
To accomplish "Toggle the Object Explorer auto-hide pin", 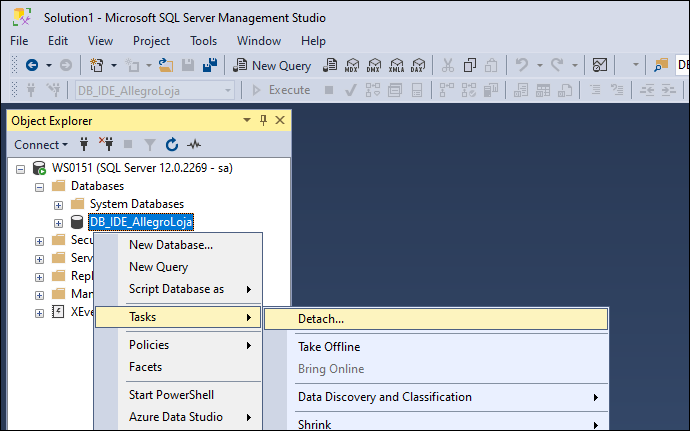I will (x=263, y=120).
